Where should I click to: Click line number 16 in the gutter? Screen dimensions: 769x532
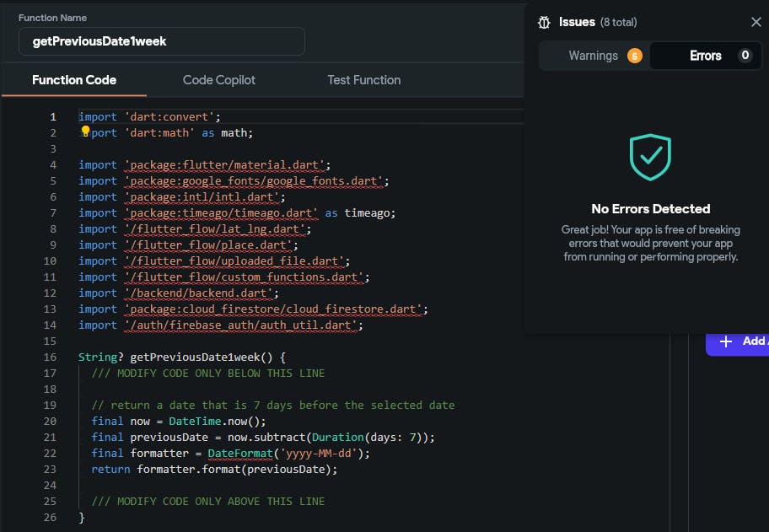click(x=52, y=357)
